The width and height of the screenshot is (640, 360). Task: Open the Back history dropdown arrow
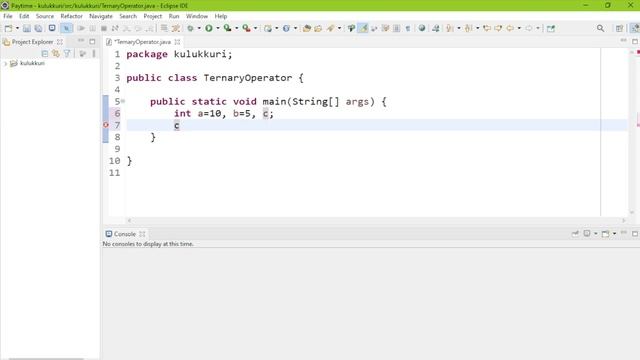[x=519, y=28]
